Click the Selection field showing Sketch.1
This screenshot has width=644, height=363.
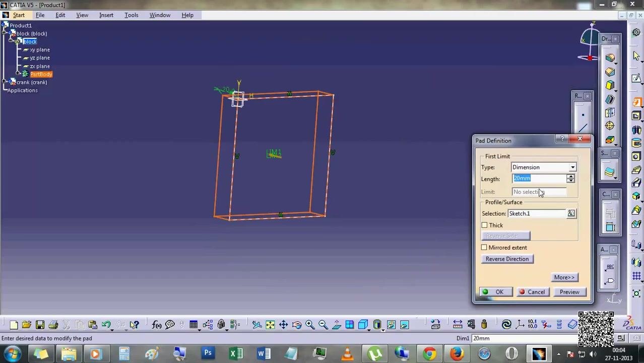(x=537, y=214)
